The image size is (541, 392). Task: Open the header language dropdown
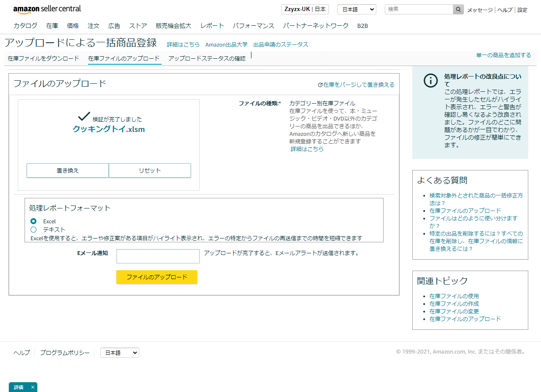point(356,9)
